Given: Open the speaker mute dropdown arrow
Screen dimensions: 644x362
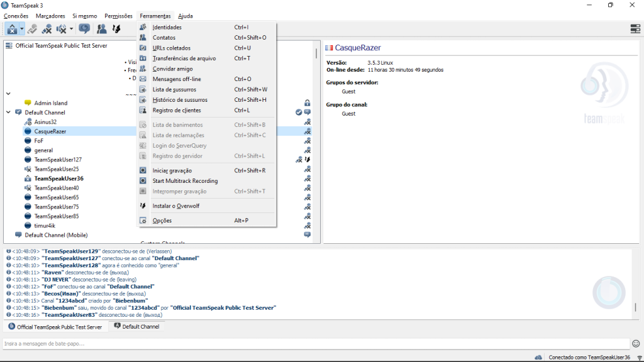Looking at the screenshot, I should click(x=70, y=28).
